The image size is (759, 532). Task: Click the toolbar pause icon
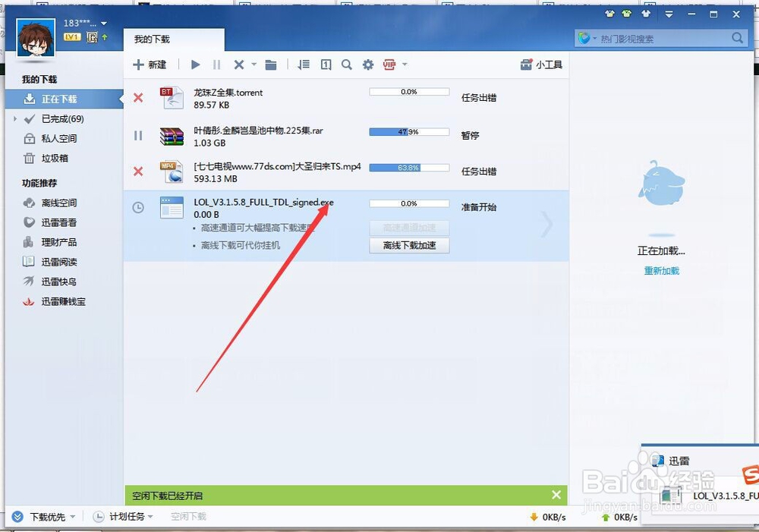pyautogui.click(x=217, y=65)
